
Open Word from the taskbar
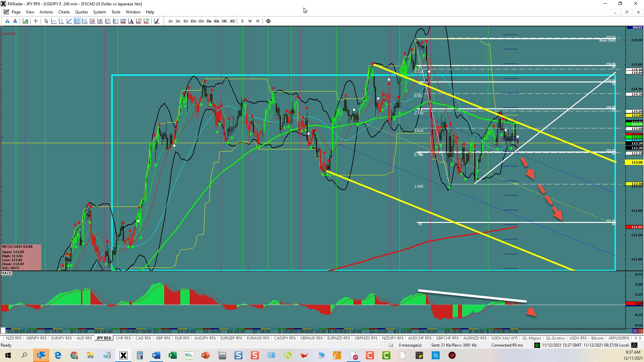click(156, 355)
